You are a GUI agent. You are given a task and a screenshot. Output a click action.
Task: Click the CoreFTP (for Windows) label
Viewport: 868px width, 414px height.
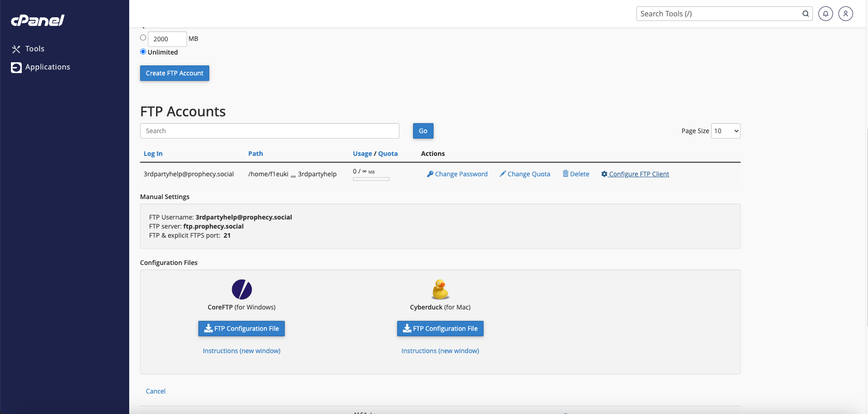click(x=242, y=307)
